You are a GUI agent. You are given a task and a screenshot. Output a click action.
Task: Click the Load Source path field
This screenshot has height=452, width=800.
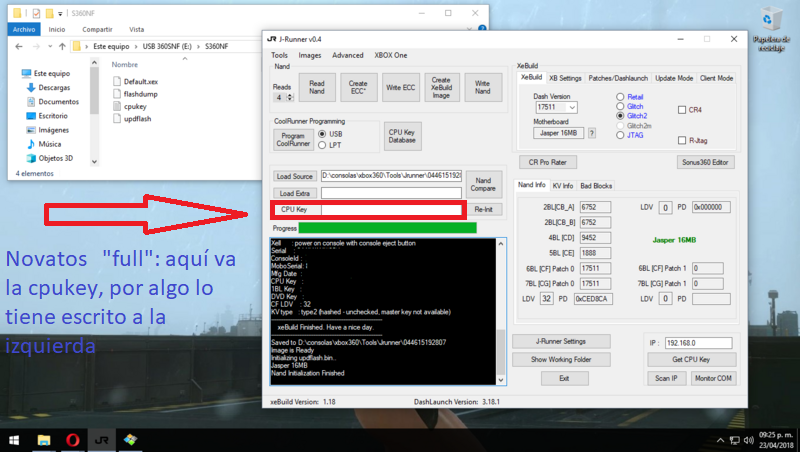coord(391,176)
